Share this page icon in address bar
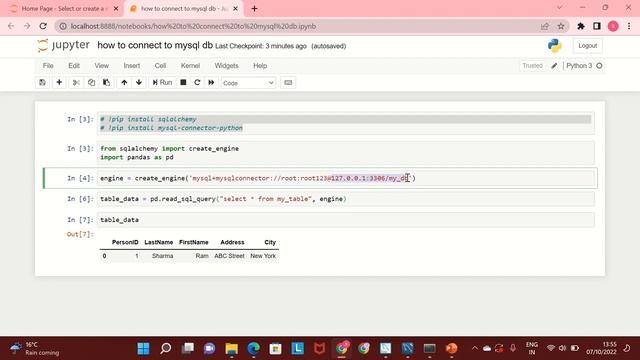 pos(545,26)
